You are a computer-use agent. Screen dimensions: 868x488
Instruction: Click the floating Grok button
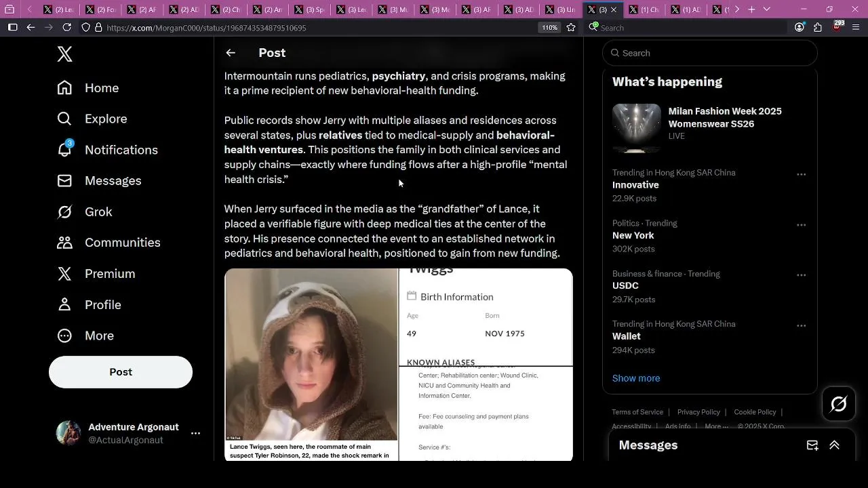(839, 404)
